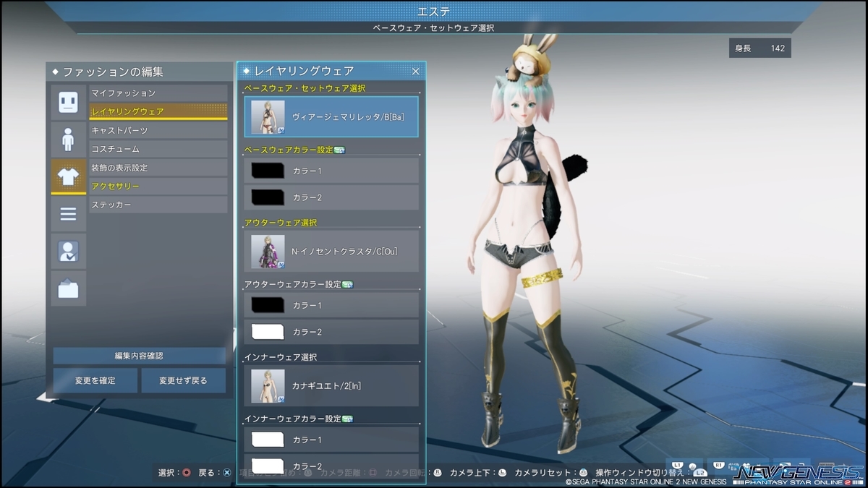Open the three-lines list category icon

click(x=69, y=214)
